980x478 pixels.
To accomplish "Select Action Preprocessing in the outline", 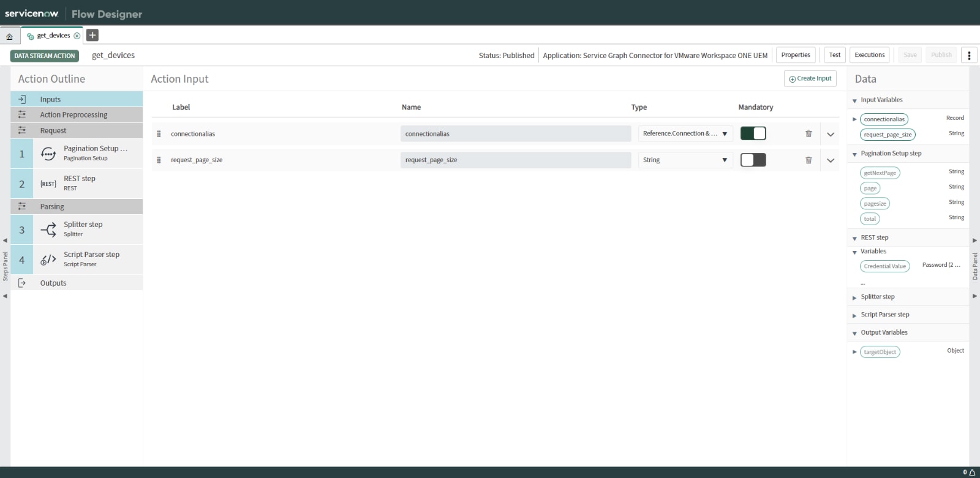I will 77,114.
